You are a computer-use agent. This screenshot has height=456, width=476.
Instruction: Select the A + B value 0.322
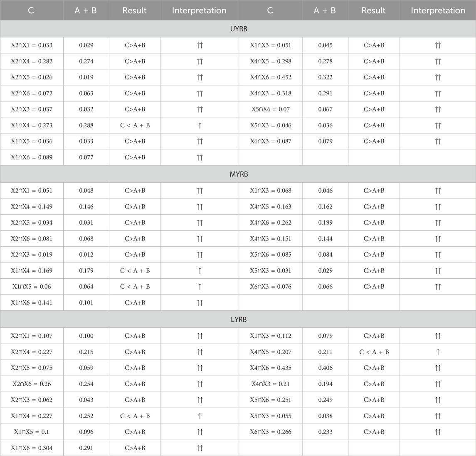(x=325, y=77)
